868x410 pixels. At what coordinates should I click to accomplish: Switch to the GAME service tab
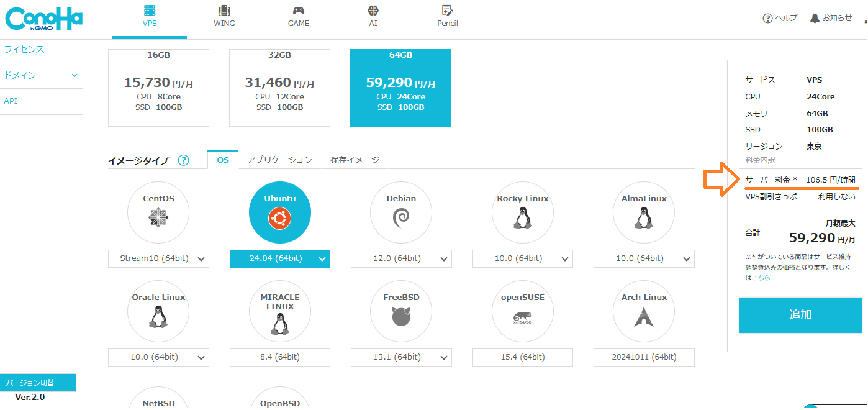click(299, 17)
